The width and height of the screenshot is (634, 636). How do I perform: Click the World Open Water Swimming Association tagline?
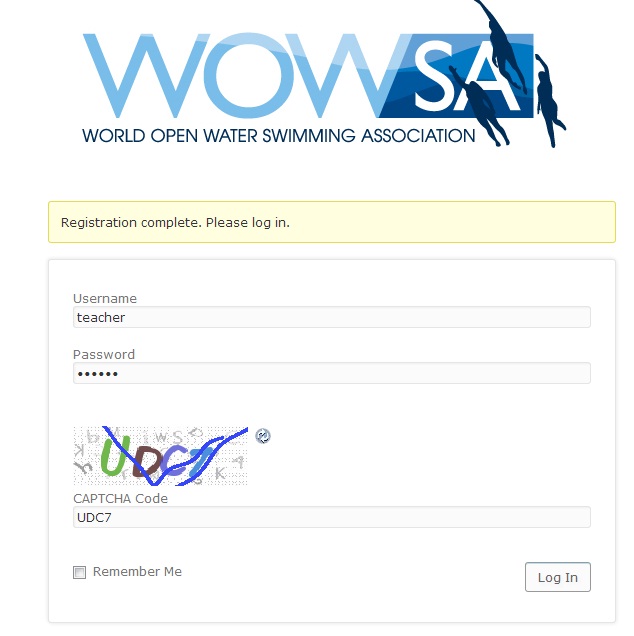pos(279,136)
